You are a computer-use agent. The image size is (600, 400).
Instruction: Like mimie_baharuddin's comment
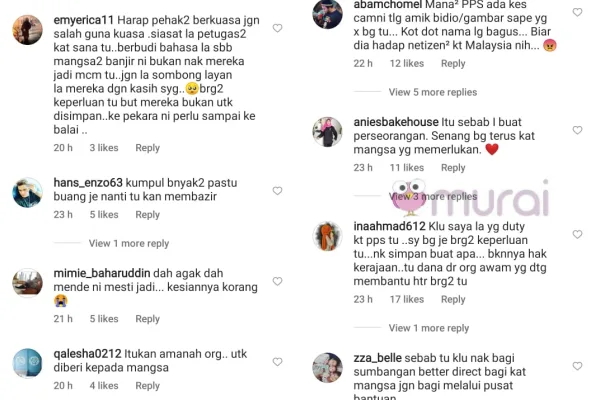tap(277, 281)
